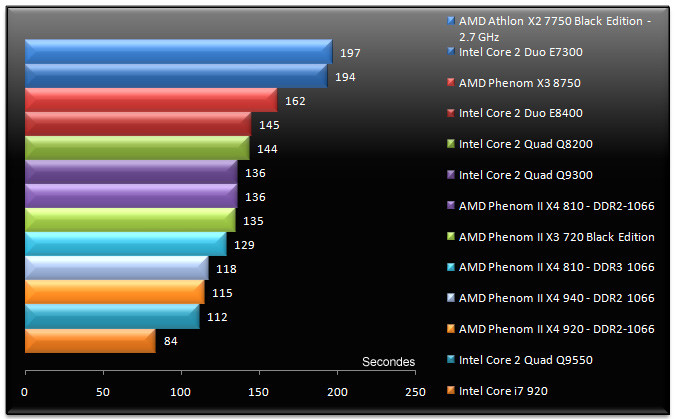Screen dimensions: 679x419
Task: Click the cyan bar valued 129
Action: [126, 244]
